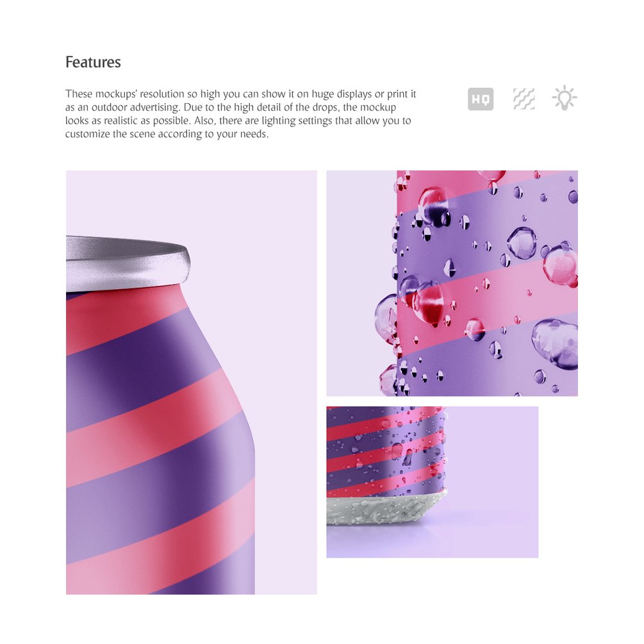This screenshot has width=644, height=644.
Task: Click the Features heading
Action: 93,62
